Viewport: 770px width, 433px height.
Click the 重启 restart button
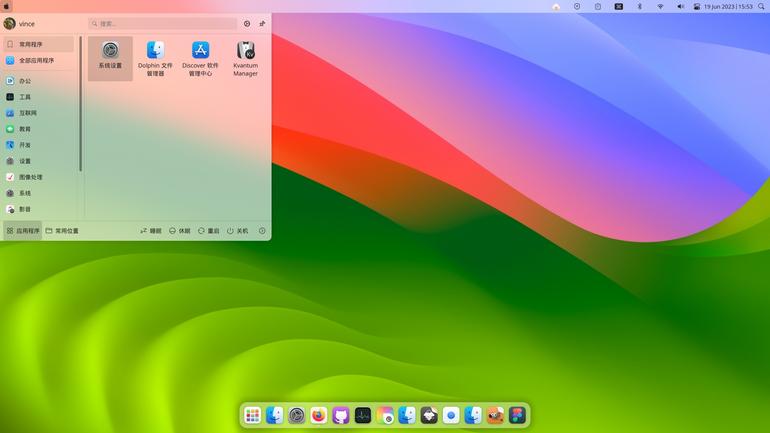(209, 231)
